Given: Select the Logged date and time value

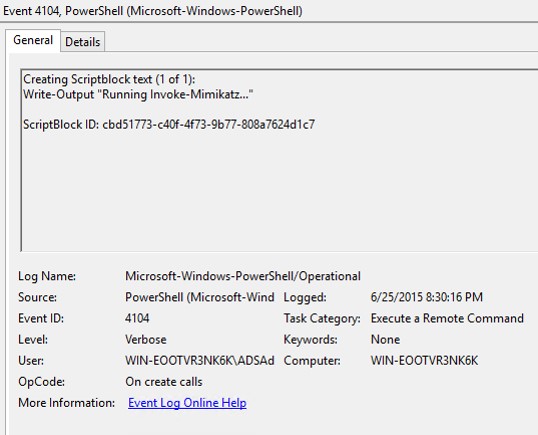Looking at the screenshot, I should (x=426, y=297).
